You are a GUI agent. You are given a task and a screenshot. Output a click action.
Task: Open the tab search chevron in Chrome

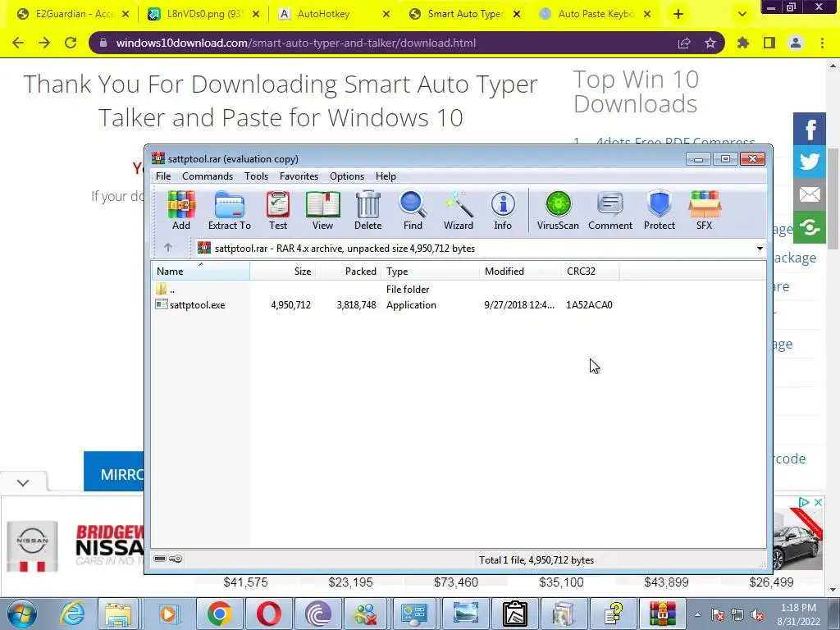tap(742, 14)
